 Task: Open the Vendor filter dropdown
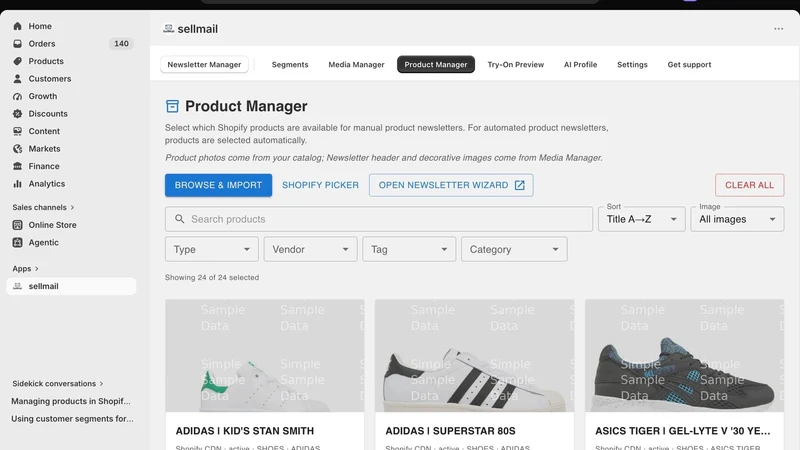[x=310, y=249]
